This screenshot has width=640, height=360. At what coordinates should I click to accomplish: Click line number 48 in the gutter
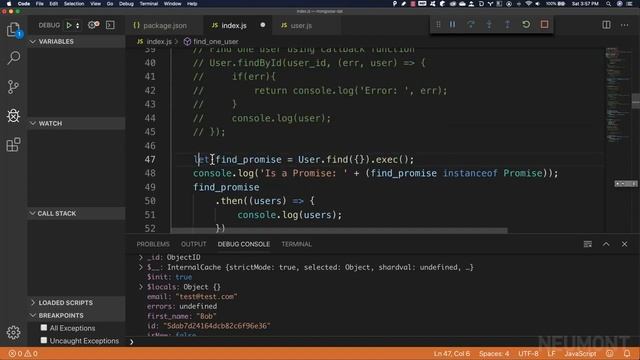[150, 173]
